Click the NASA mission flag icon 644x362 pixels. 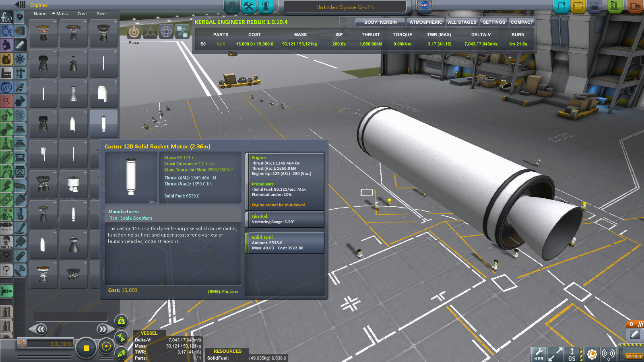(x=424, y=6)
